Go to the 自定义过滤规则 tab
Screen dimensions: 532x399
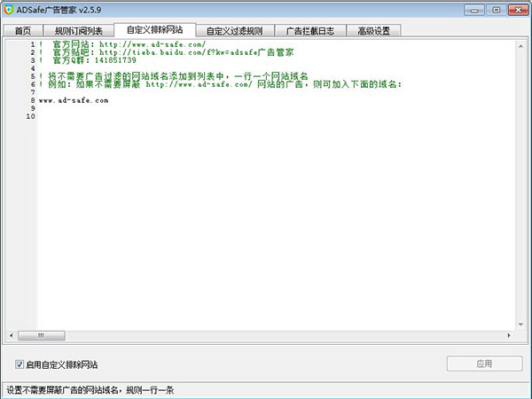[234, 31]
